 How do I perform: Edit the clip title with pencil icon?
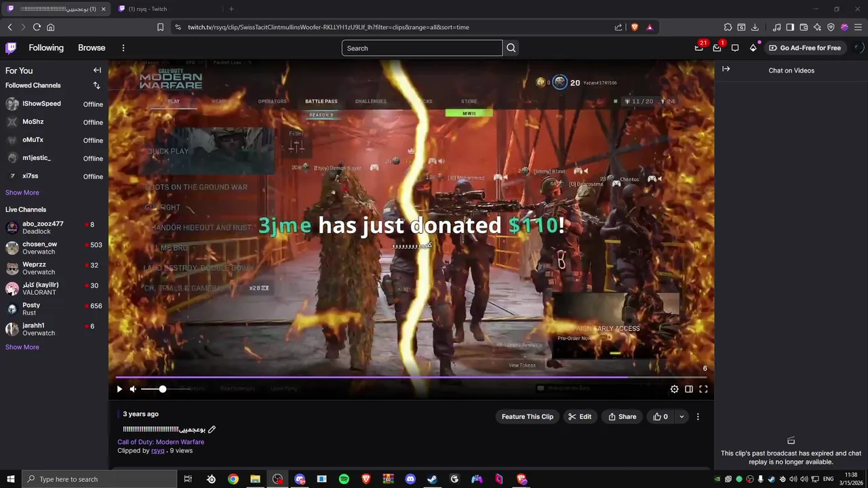pyautogui.click(x=212, y=429)
